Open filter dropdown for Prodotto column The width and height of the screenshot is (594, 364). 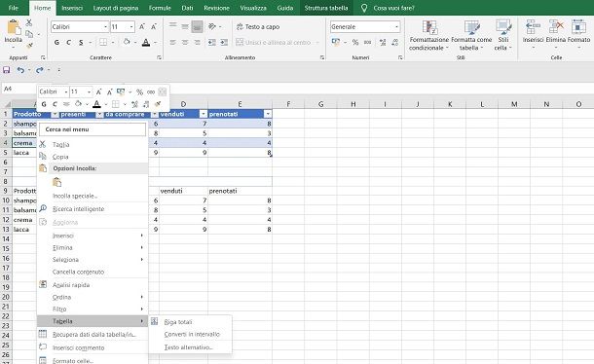point(55,114)
